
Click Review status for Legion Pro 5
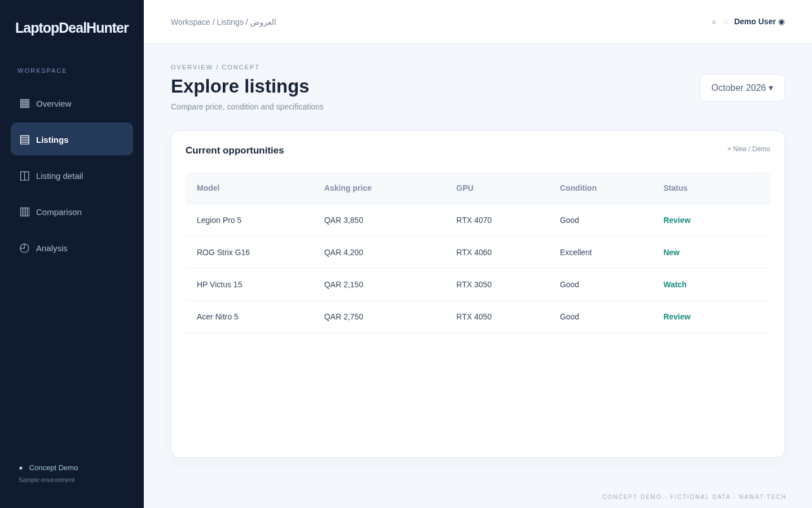pyautogui.click(x=677, y=220)
